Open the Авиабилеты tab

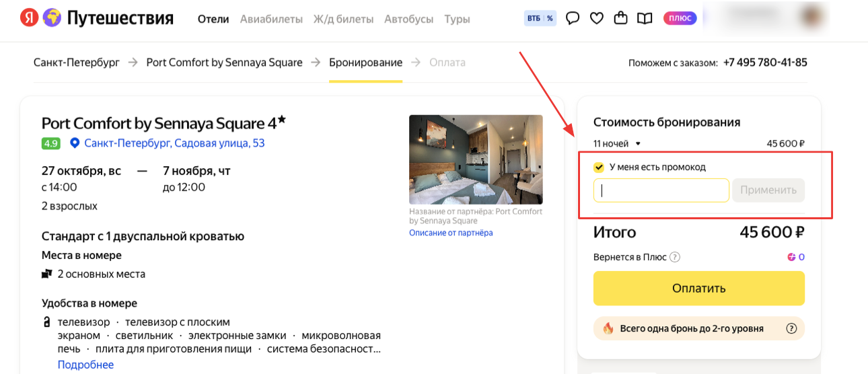(271, 19)
